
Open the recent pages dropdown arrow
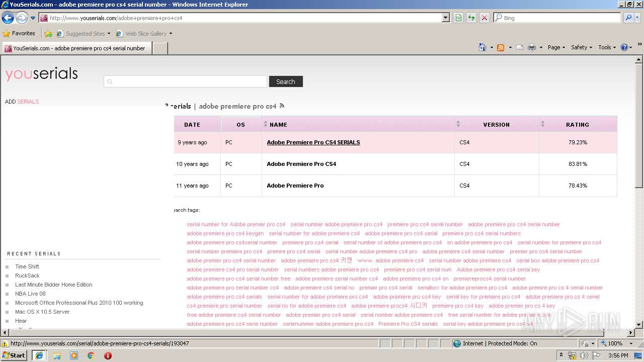click(33, 18)
